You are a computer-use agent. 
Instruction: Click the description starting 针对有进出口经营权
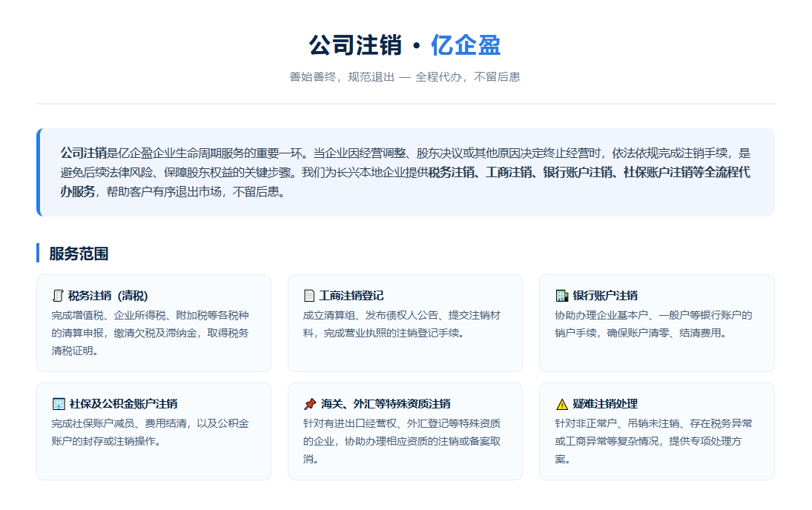[402, 441]
